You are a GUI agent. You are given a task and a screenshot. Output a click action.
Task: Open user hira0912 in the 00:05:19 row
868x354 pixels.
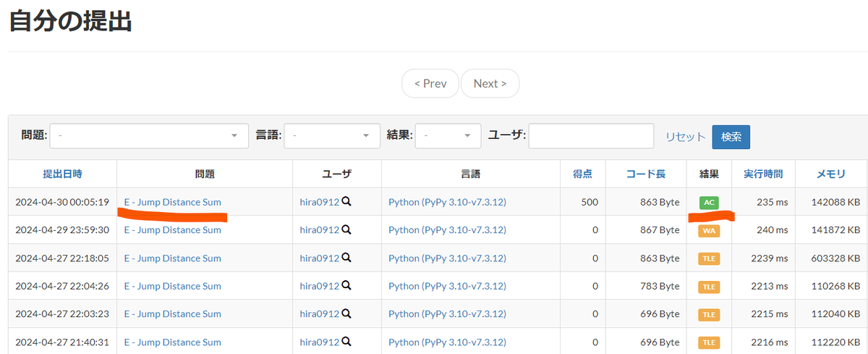pyautogui.click(x=320, y=202)
